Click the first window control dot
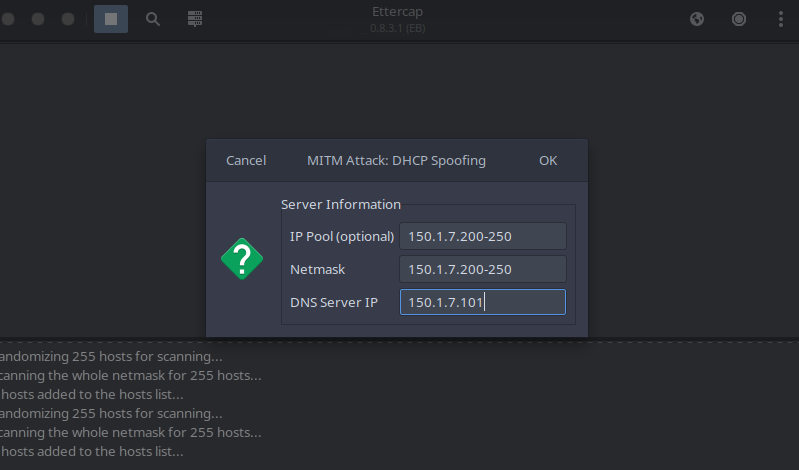Screen dimensions: 799x470 pyautogui.click(x=8, y=19)
